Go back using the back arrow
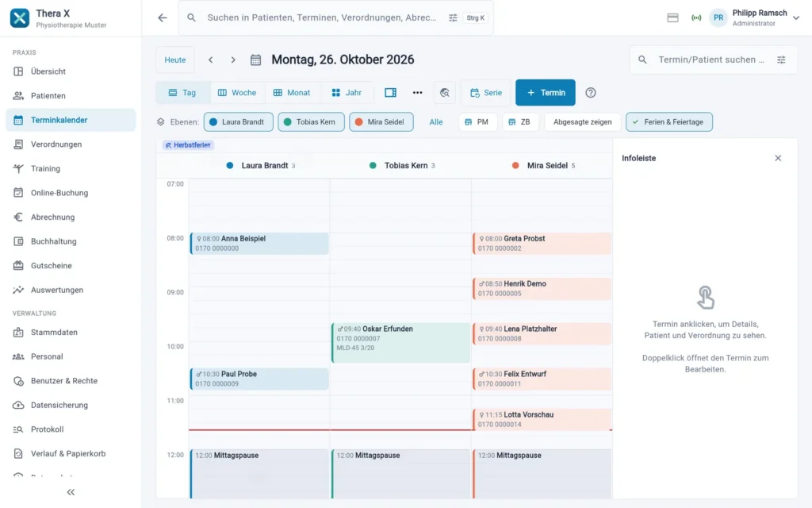Viewport: 812px width, 508px height. point(163,17)
